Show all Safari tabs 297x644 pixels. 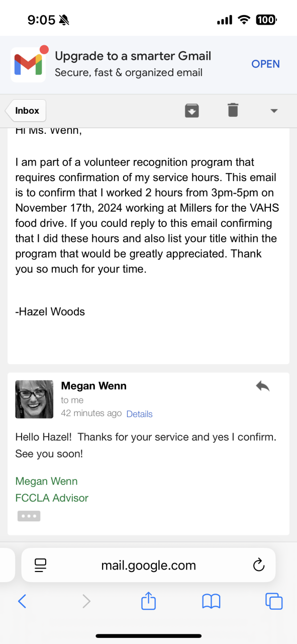pos(274,601)
